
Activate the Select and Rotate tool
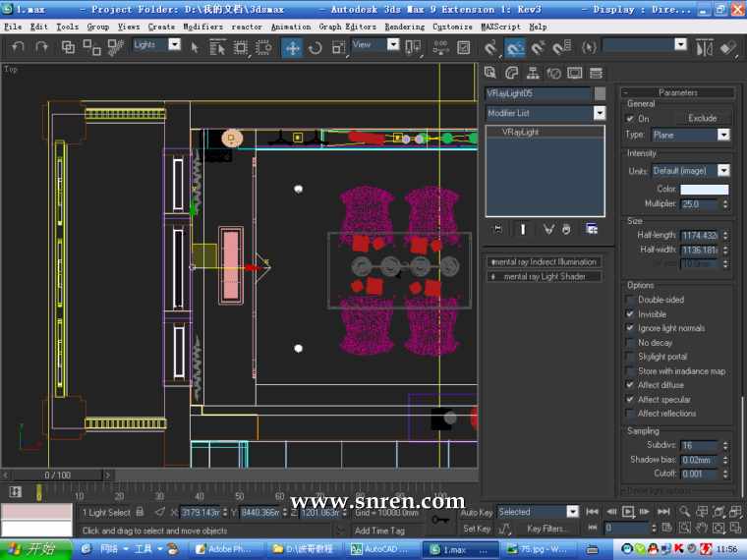coord(316,46)
